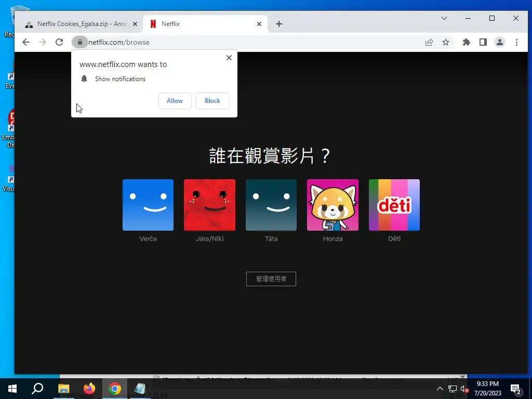Open network status tray icon
The image size is (532, 399).
pos(453,389)
